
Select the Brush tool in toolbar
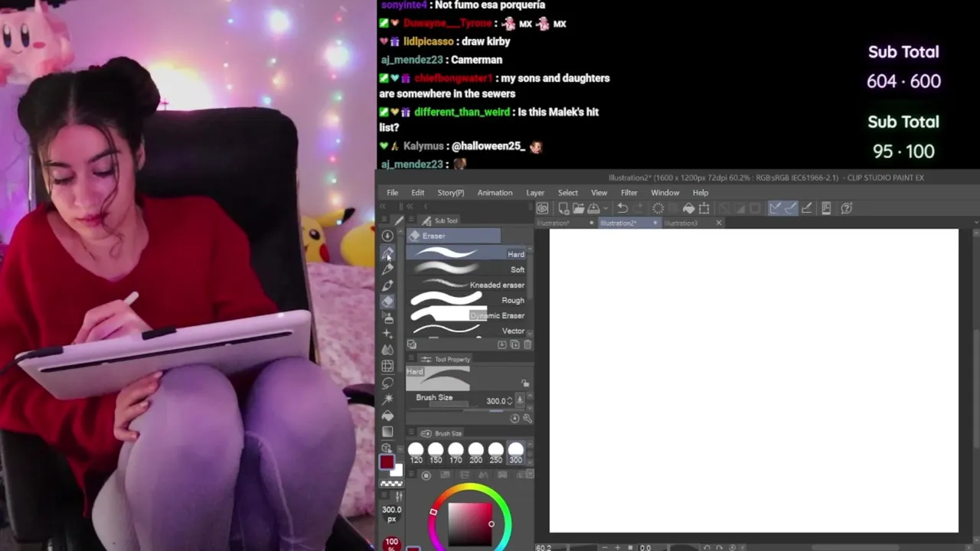pyautogui.click(x=387, y=285)
